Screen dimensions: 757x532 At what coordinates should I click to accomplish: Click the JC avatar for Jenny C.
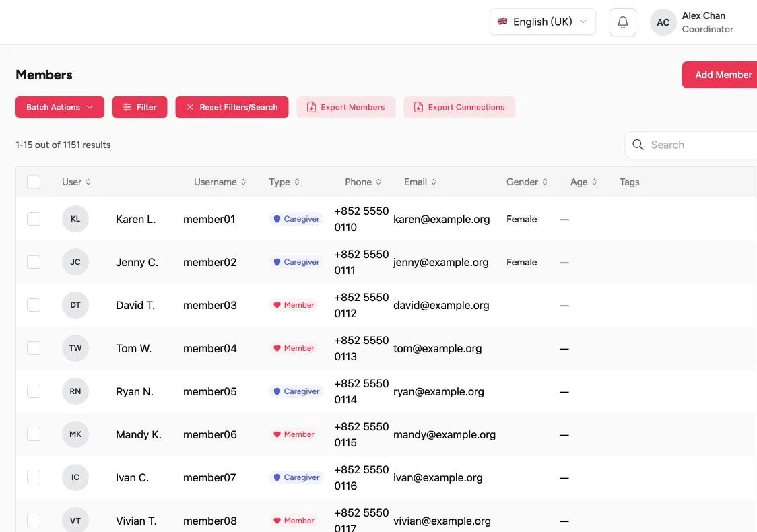pyautogui.click(x=75, y=262)
